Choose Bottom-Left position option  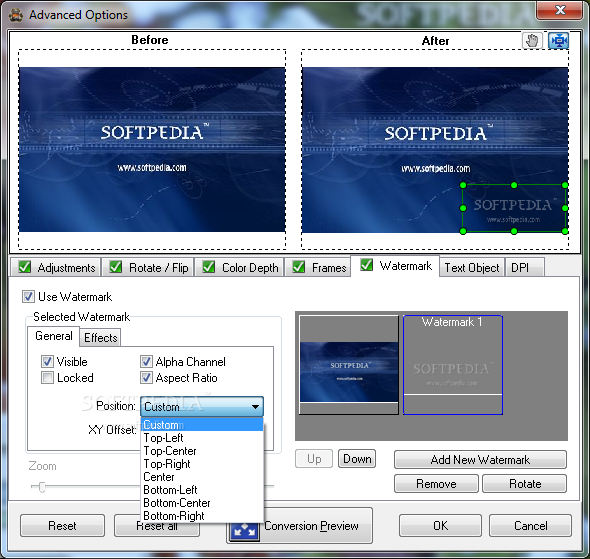coord(202,490)
